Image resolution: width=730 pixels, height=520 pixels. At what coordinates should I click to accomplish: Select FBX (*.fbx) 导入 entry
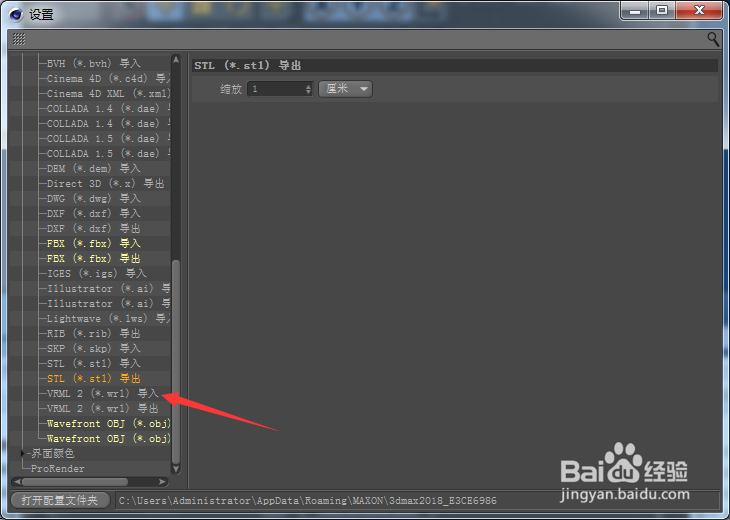click(93, 243)
